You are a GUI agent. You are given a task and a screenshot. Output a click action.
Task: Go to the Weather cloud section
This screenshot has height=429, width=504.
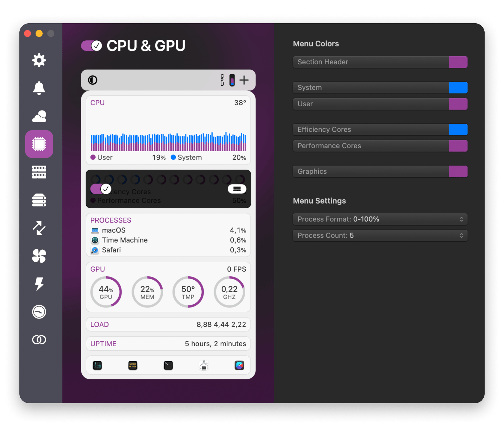coord(39,116)
